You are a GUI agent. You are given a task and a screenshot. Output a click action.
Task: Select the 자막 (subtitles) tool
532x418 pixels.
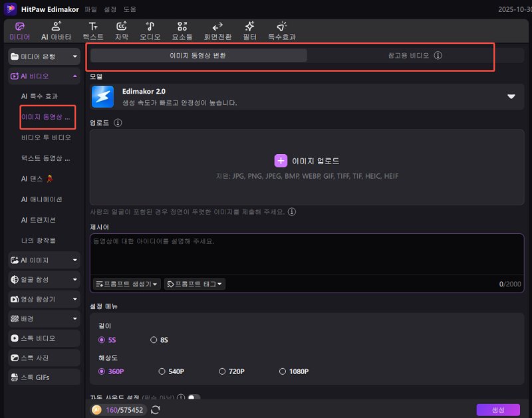point(121,29)
